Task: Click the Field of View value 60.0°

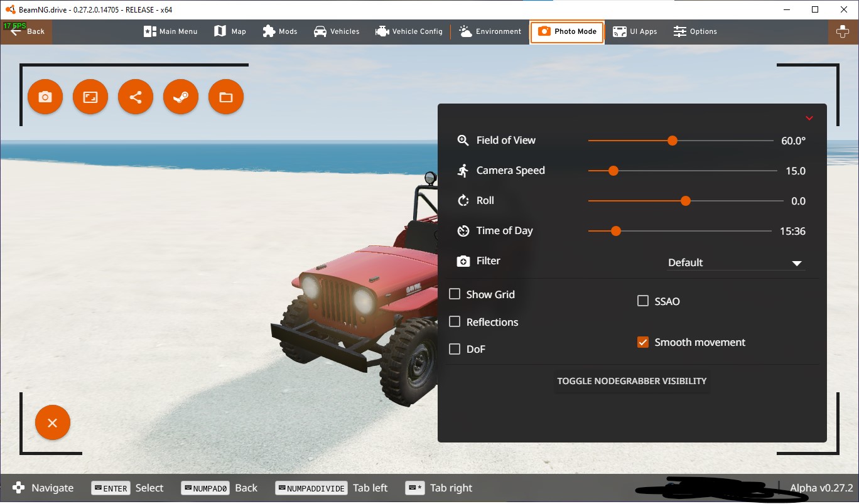Action: [793, 141]
